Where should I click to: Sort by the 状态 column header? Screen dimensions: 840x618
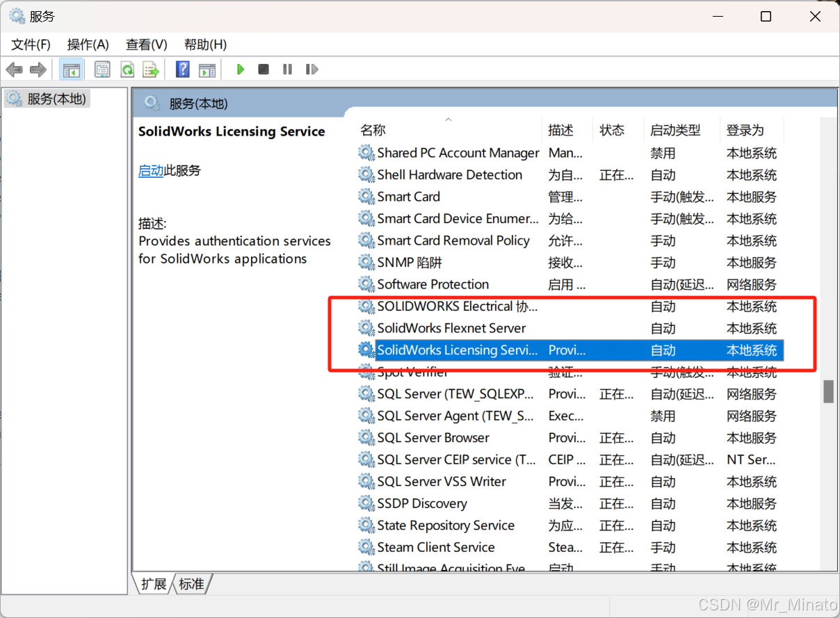pos(619,130)
